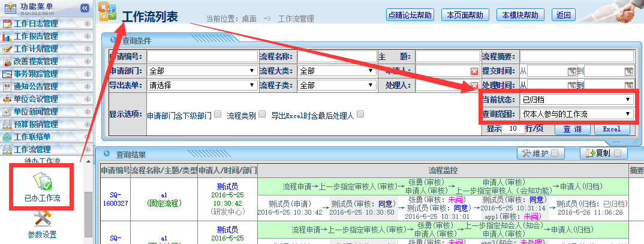Check 导出Excel时含最后处理人 option

point(360,114)
